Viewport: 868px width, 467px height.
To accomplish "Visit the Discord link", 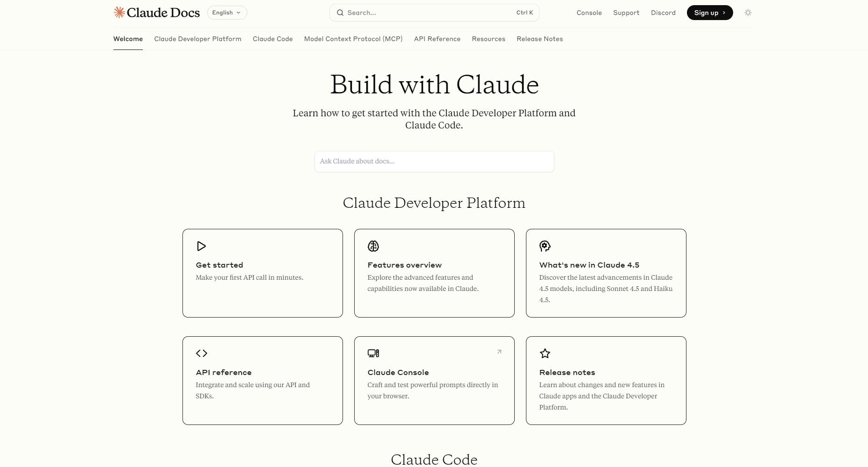I will click(x=663, y=13).
